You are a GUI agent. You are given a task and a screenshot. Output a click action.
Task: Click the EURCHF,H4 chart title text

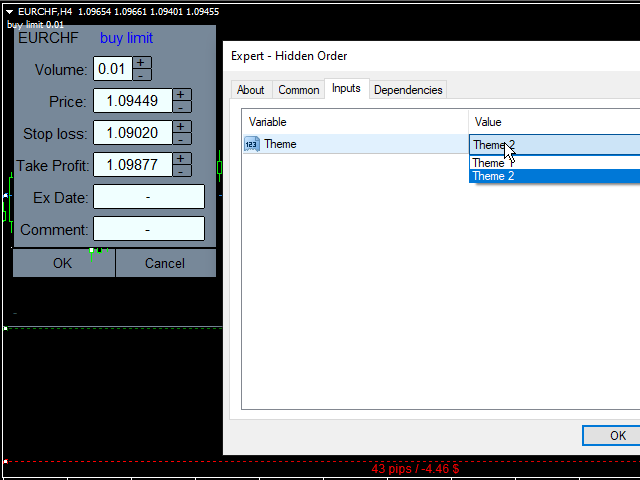click(45, 11)
